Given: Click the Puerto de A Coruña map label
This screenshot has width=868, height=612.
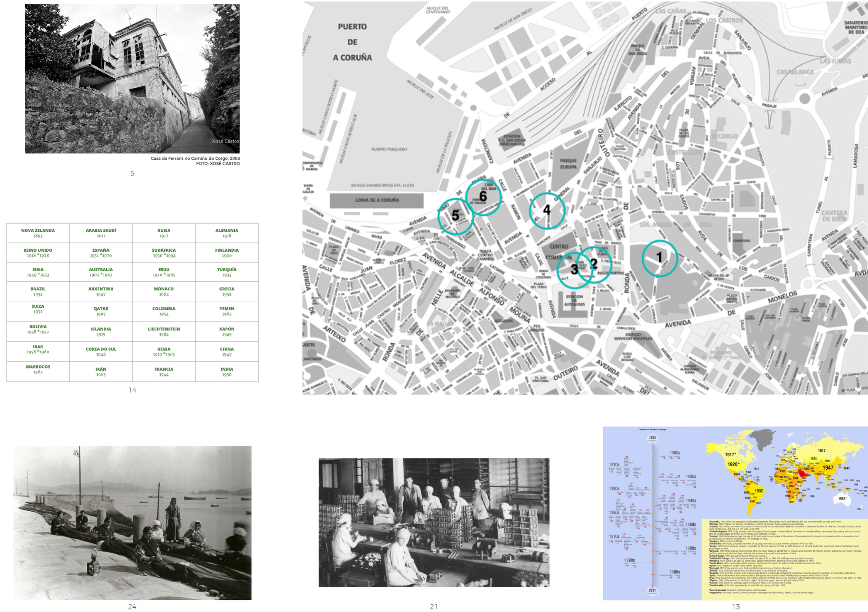Looking at the screenshot, I should pyautogui.click(x=352, y=42).
